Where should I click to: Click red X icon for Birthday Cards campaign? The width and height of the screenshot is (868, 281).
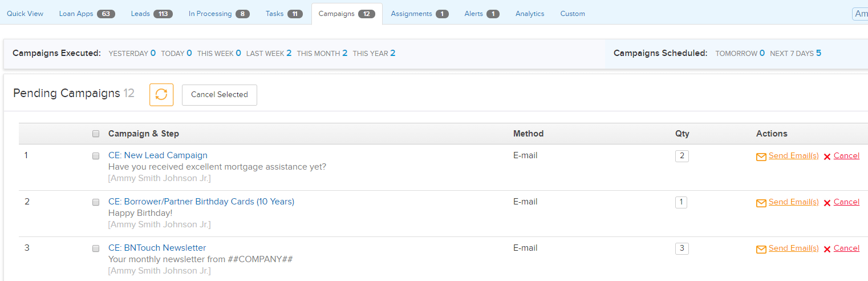click(827, 203)
